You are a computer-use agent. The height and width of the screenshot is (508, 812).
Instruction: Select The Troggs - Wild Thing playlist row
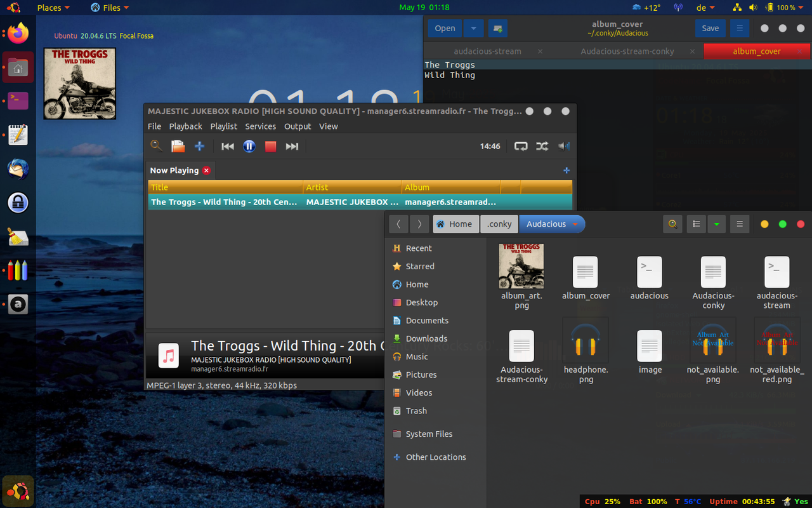point(360,202)
